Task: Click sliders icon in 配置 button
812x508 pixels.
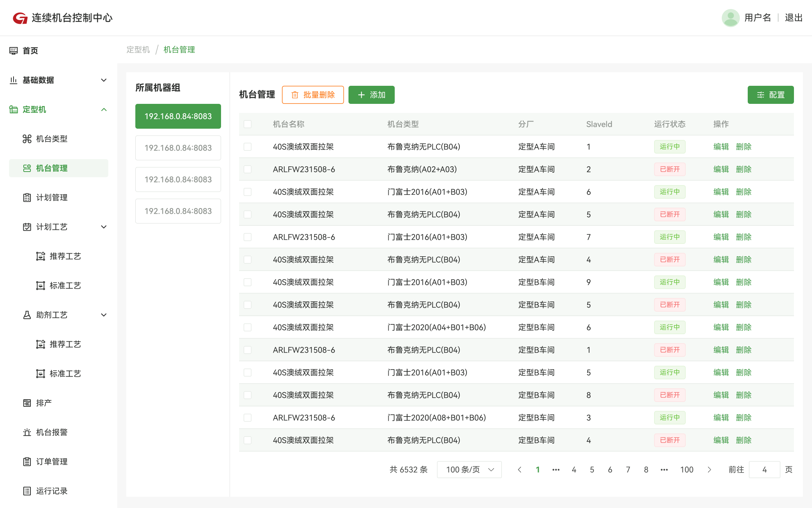Action: click(x=760, y=95)
